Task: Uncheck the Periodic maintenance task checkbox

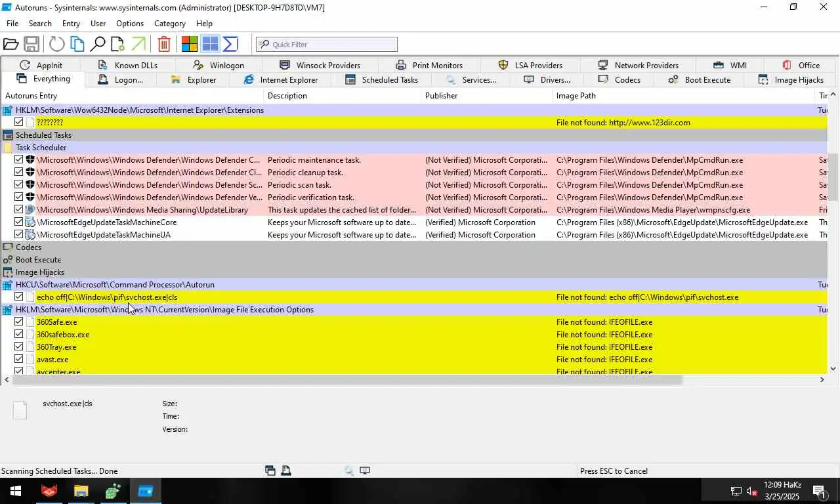Action: tap(18, 159)
